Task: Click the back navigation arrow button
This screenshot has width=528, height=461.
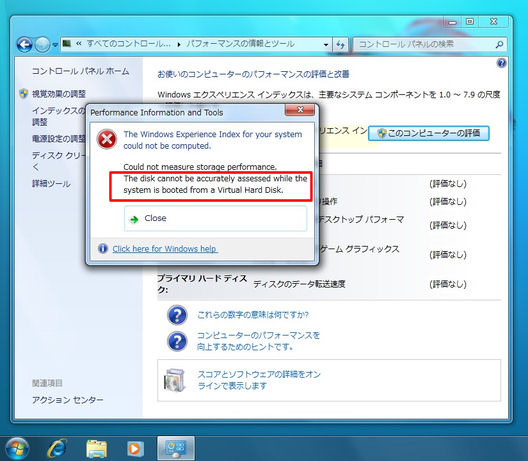Action: pyautogui.click(x=25, y=44)
